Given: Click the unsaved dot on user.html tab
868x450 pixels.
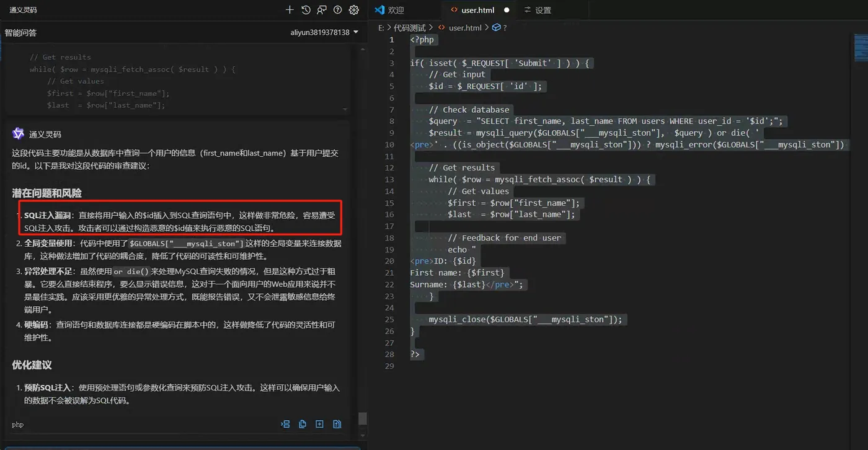Looking at the screenshot, I should (507, 10).
